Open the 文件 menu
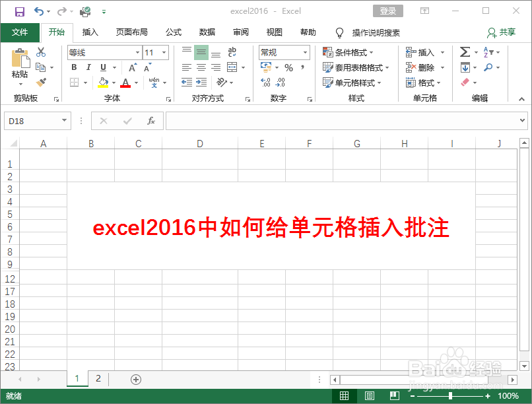The image size is (532, 404). click(x=20, y=32)
